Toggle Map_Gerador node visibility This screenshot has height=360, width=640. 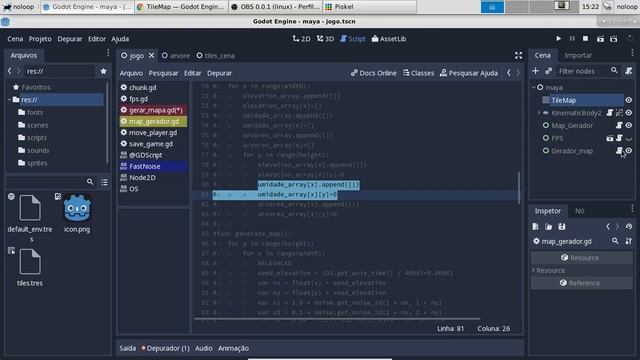click(629, 125)
